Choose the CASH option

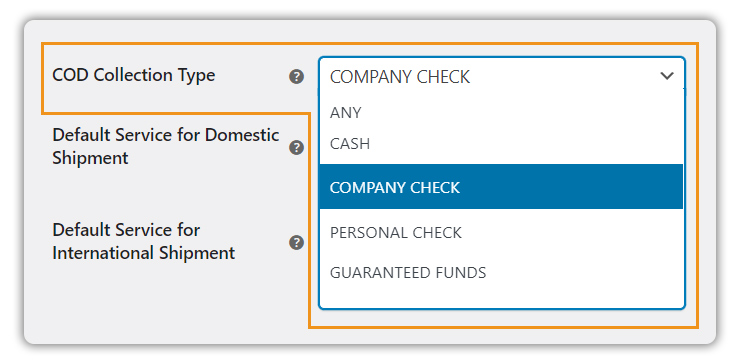coord(350,144)
